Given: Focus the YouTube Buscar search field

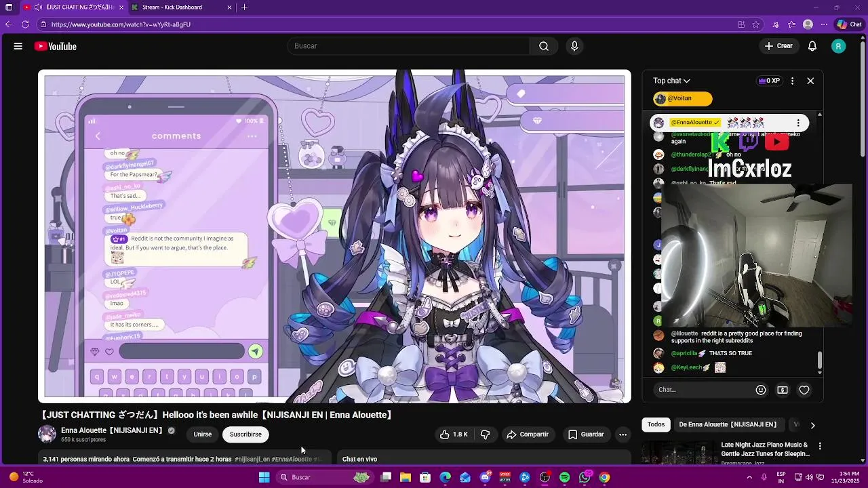Looking at the screenshot, I should click(409, 46).
